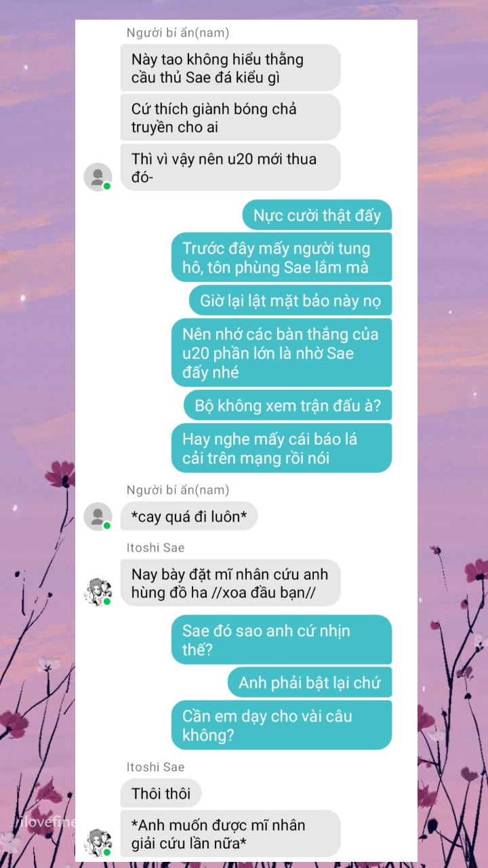The height and width of the screenshot is (868, 488).
Task: Click the "Itoshi Sae" name above "Thôi thôi"
Action: pyautogui.click(x=155, y=767)
